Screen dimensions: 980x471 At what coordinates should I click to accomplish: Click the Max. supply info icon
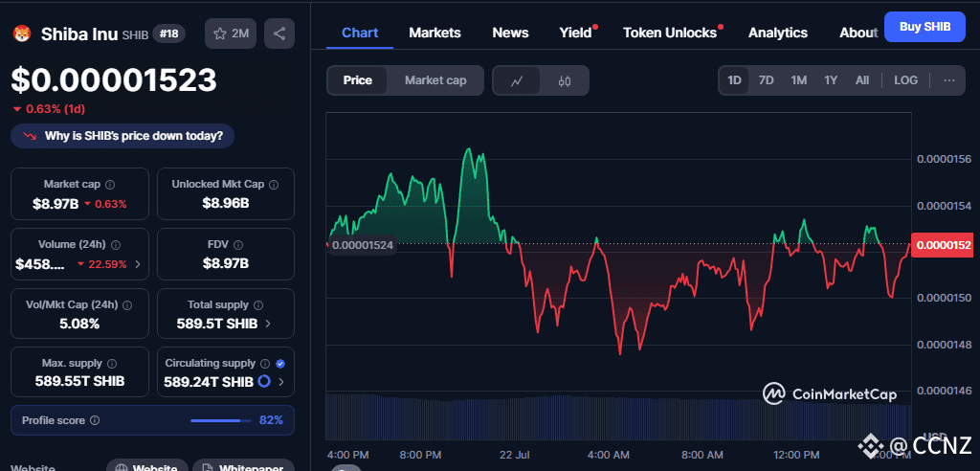point(112,364)
